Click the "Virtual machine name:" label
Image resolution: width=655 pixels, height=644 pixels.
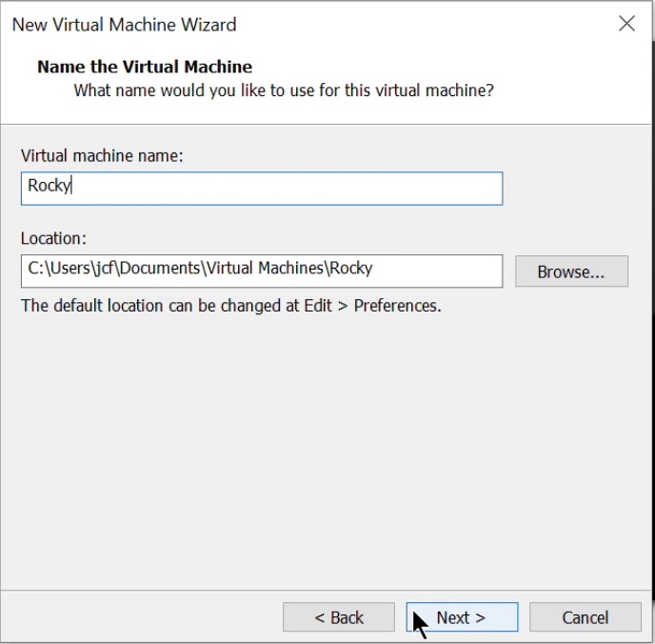(x=102, y=155)
